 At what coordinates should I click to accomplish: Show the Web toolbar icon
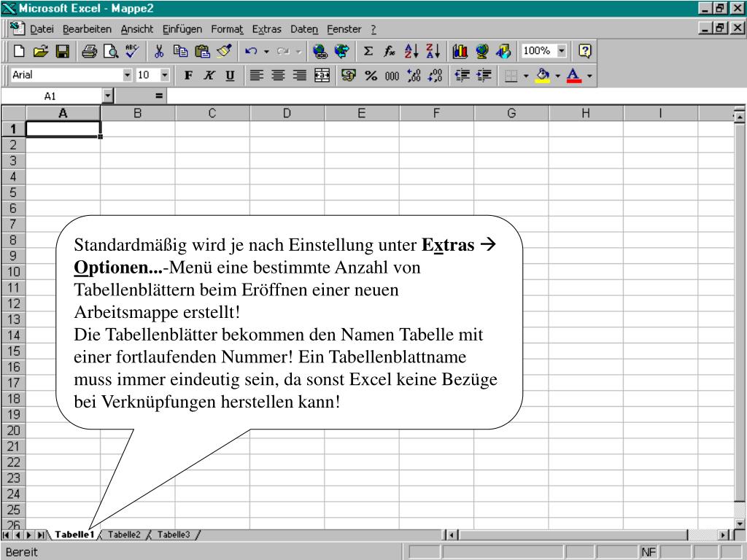point(341,51)
